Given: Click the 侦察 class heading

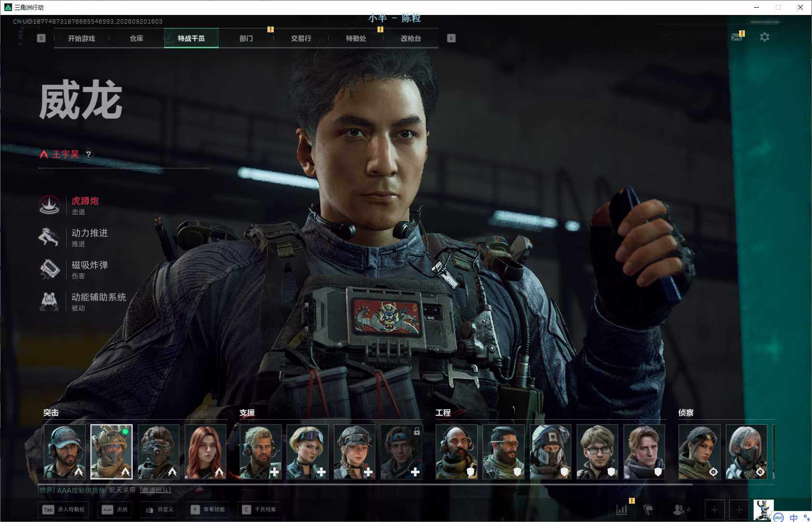Looking at the screenshot, I should click(x=686, y=412).
